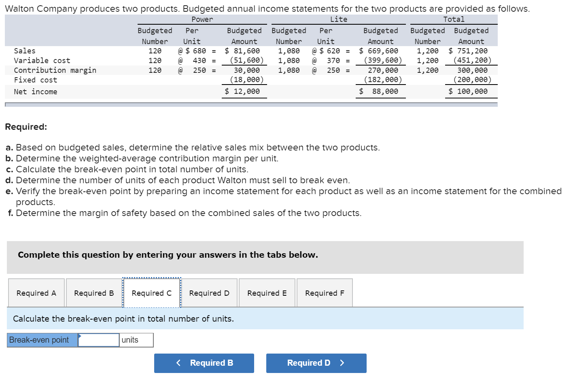This screenshot has height=392, width=573.
Task: Select the Power sales amount $ 81,600
Action: coord(242,51)
